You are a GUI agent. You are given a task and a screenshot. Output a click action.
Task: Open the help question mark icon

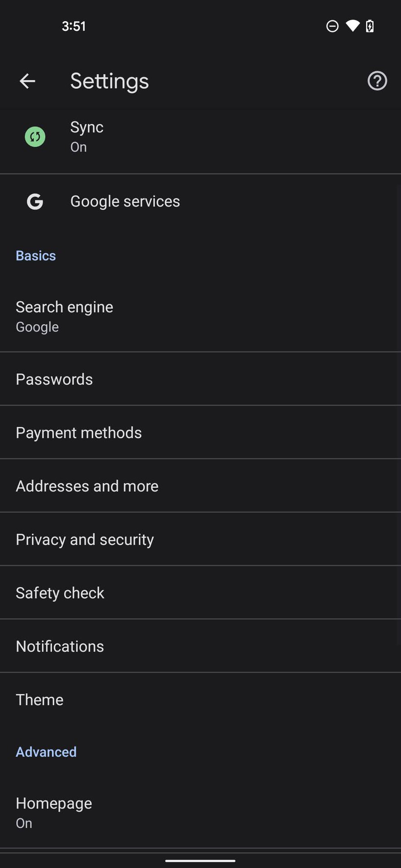(x=377, y=81)
